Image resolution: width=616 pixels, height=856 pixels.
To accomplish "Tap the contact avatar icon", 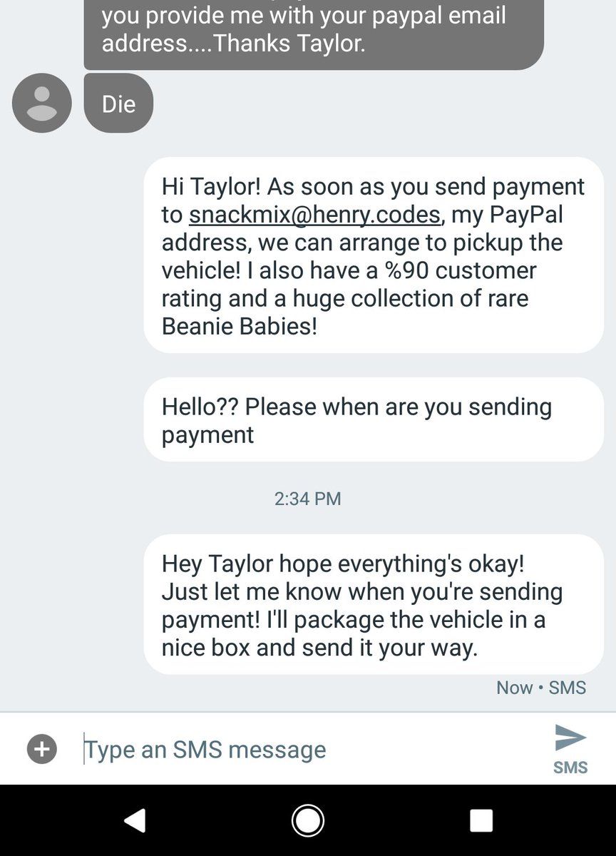I will tap(42, 103).
